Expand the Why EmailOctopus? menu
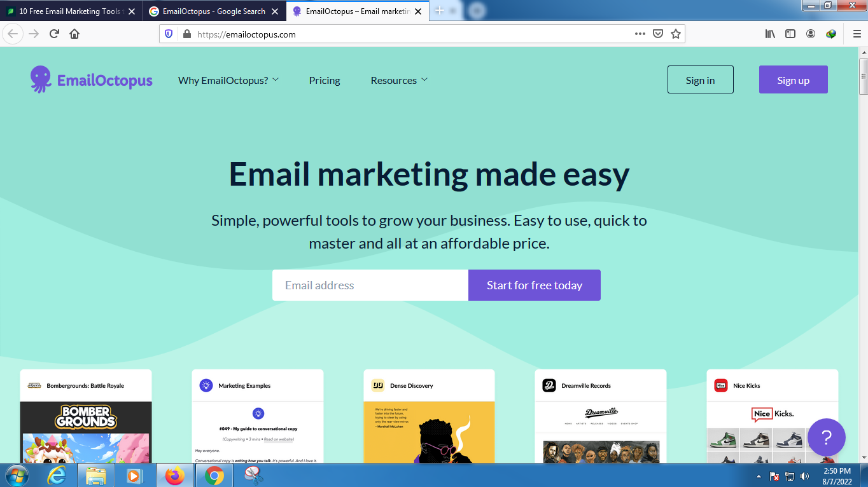 tap(228, 80)
